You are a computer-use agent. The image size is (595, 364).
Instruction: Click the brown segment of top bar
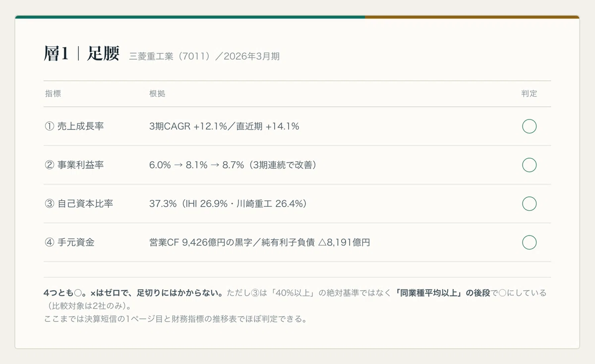tap(472, 17)
